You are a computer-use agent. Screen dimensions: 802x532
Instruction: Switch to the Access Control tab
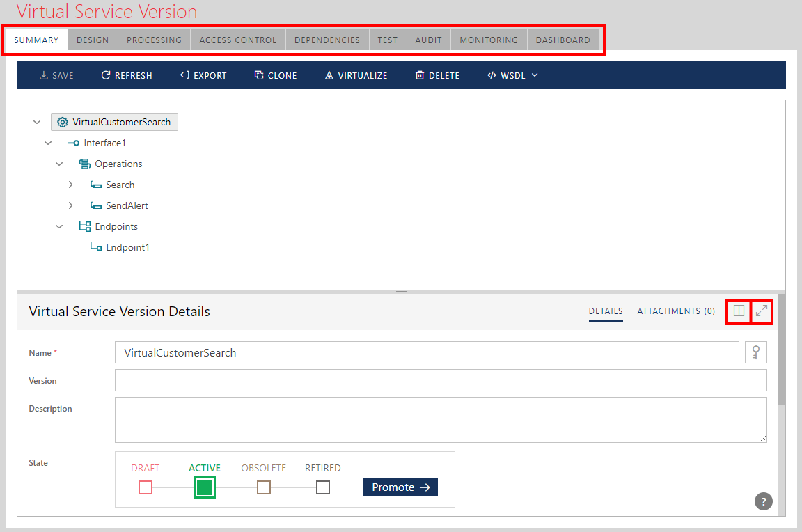tap(237, 40)
